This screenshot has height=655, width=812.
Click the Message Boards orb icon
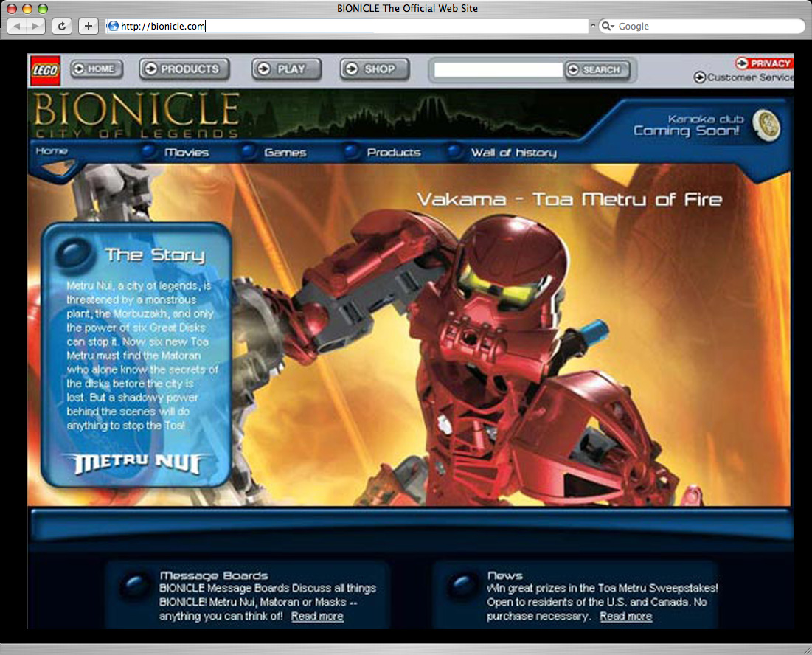coord(136,586)
